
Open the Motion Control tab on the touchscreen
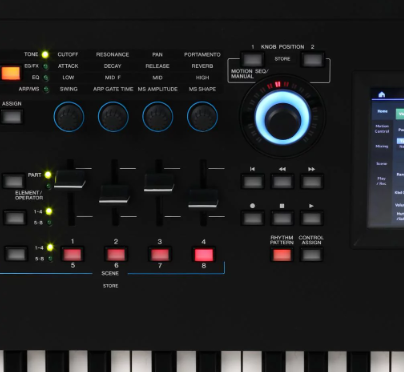[x=382, y=129]
